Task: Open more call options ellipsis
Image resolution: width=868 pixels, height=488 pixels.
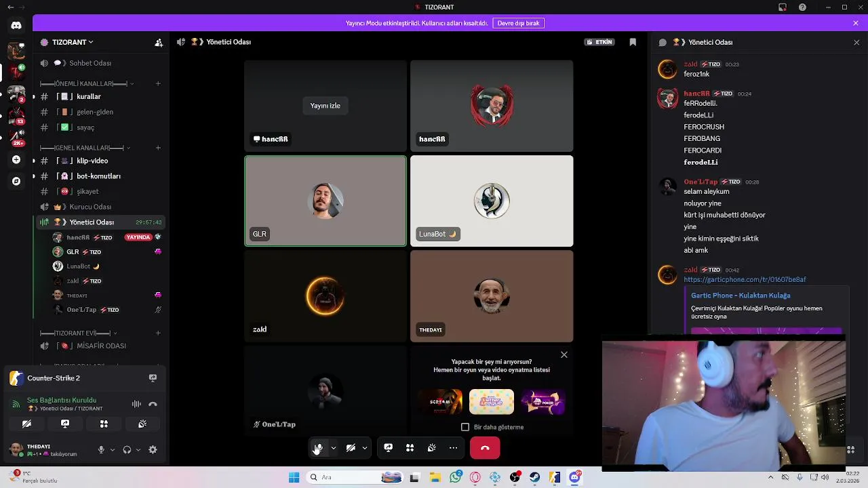Action: click(x=454, y=448)
